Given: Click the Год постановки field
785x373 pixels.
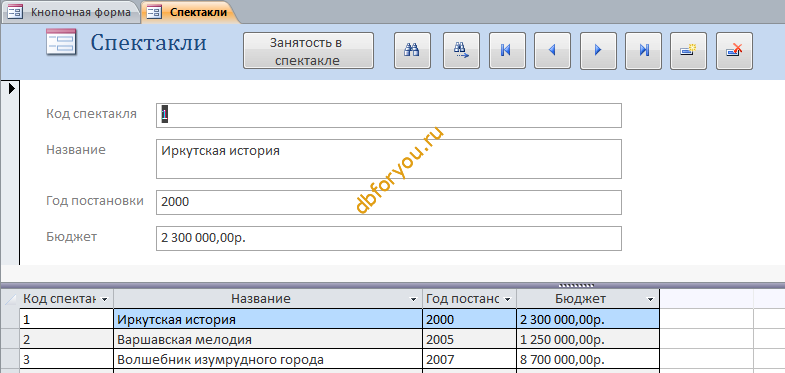Looking at the screenshot, I should [x=389, y=202].
